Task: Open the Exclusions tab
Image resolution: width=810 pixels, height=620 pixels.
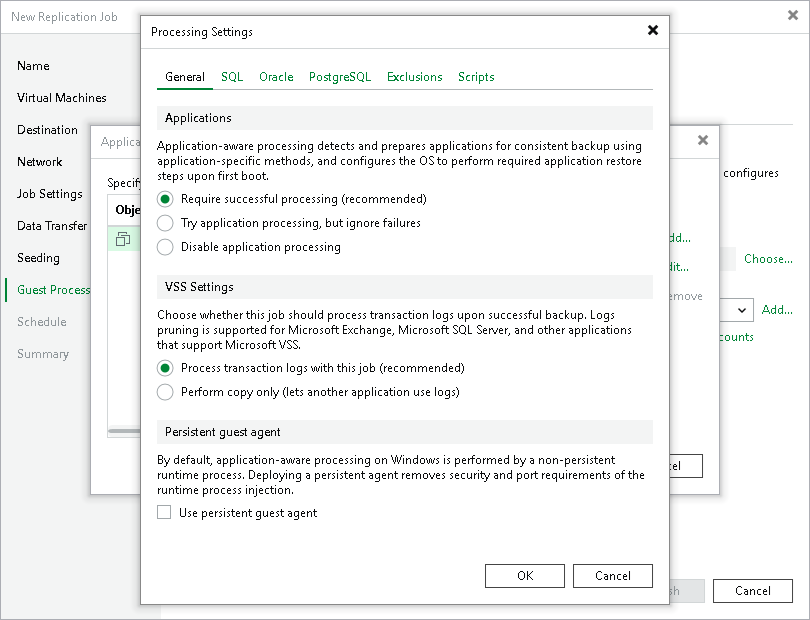Action: 414,77
